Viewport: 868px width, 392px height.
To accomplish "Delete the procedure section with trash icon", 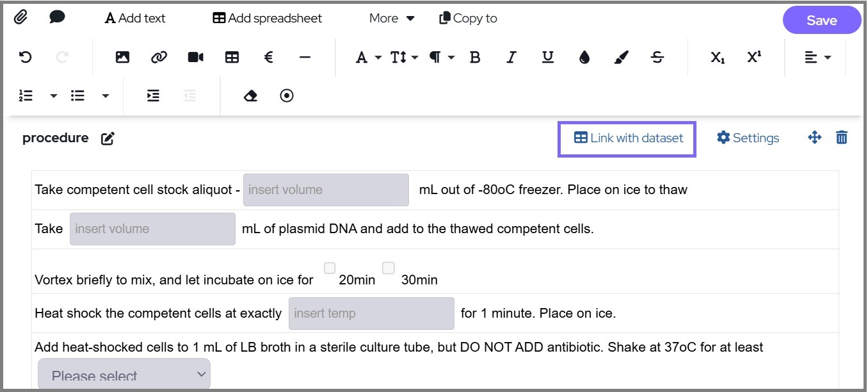I will click(842, 138).
